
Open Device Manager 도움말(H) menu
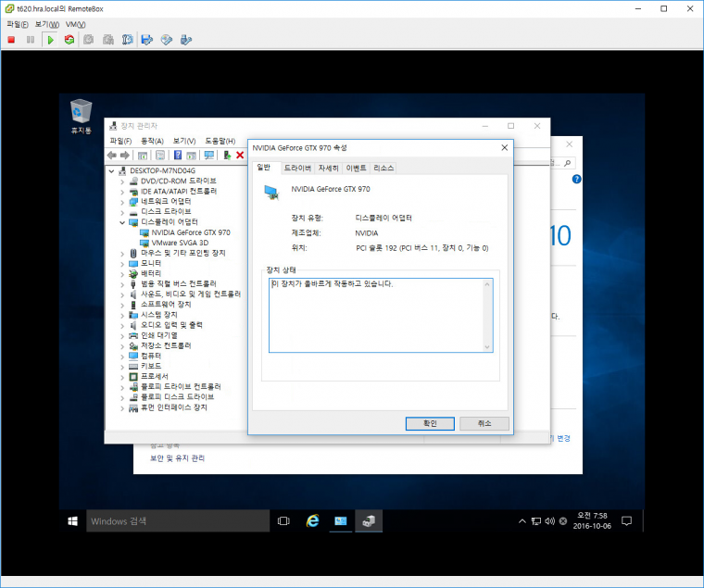point(220,141)
